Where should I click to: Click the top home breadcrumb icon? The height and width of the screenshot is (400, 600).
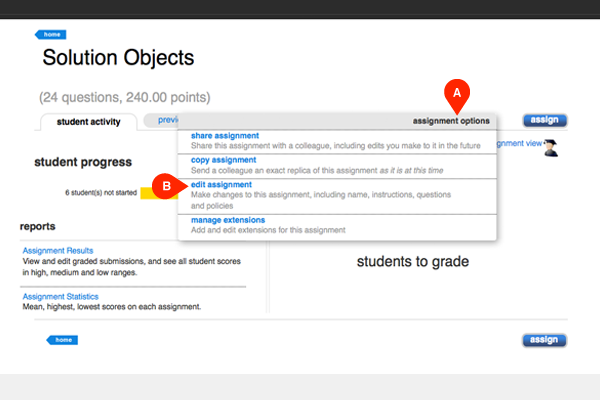click(54, 35)
